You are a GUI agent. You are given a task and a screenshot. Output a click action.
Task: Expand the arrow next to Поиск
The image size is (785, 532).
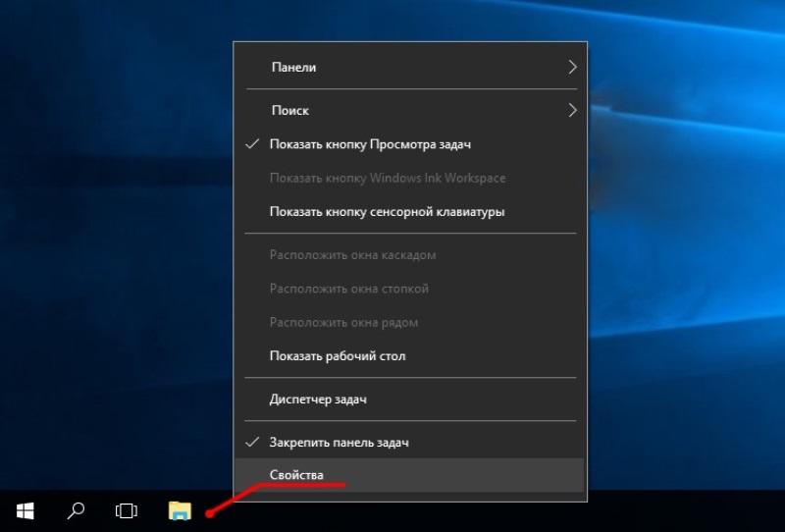(x=573, y=110)
